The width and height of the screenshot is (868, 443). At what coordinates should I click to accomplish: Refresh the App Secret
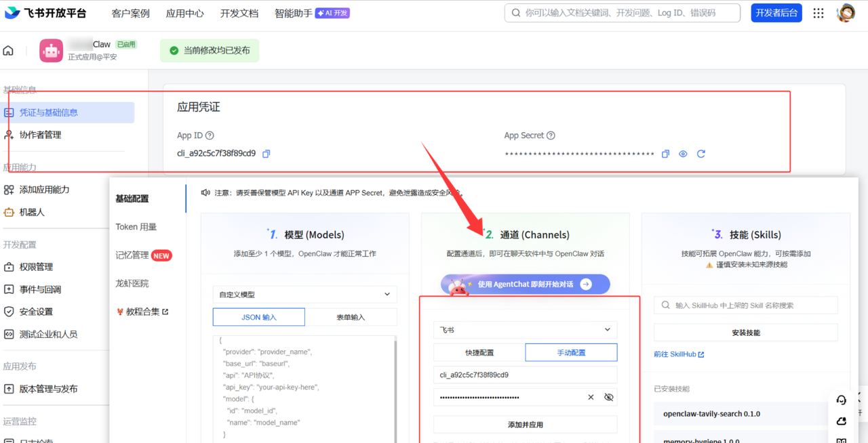701,154
